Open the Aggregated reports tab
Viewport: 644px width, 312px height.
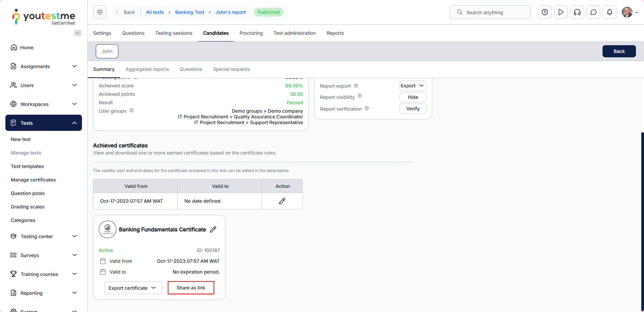coord(147,69)
